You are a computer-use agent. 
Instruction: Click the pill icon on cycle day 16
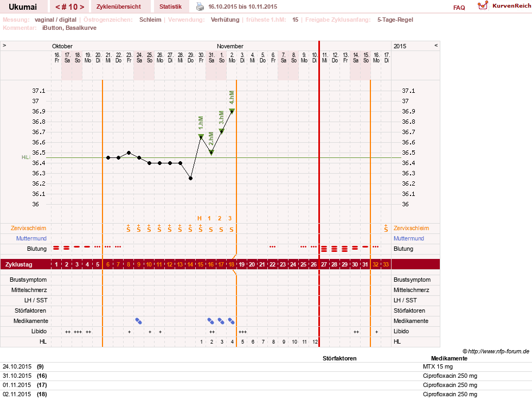[211, 321]
